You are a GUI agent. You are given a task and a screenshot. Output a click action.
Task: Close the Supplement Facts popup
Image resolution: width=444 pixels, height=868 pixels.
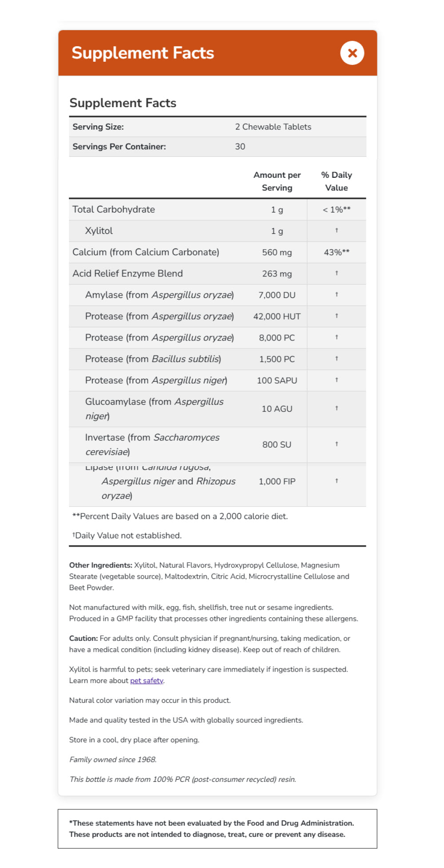pos(352,53)
